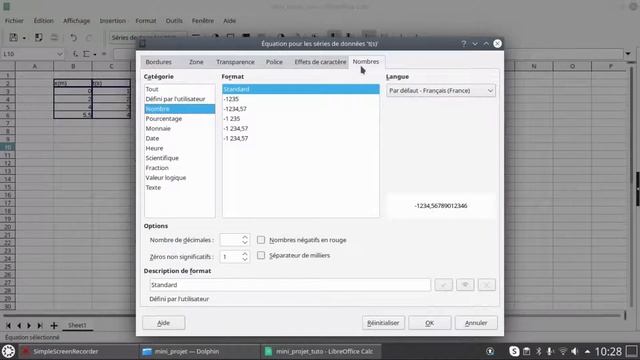Image resolution: width=640 pixels, height=360 pixels.
Task: Select format -1 235 in Format list
Action: 301,119
